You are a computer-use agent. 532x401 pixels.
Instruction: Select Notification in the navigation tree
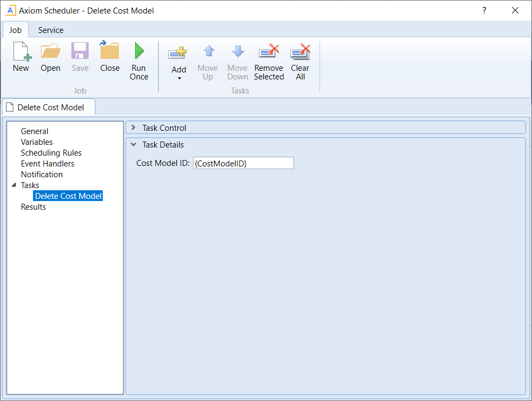tap(42, 175)
